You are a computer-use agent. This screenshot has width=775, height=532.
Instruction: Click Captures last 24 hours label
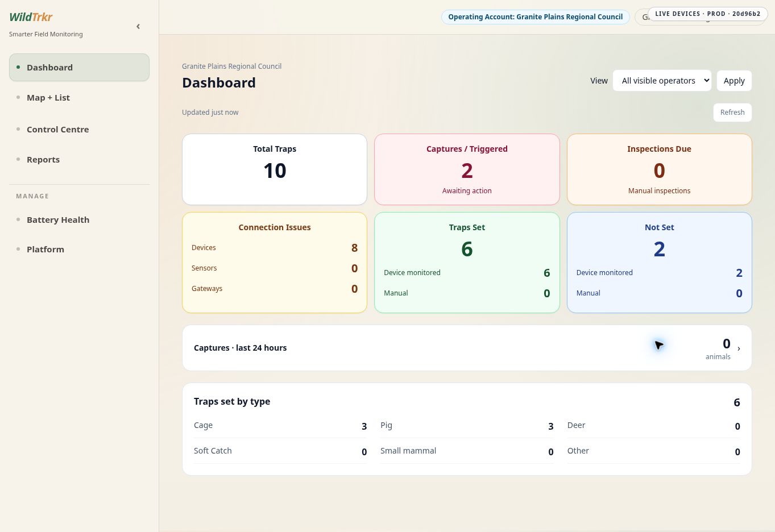coord(240,348)
